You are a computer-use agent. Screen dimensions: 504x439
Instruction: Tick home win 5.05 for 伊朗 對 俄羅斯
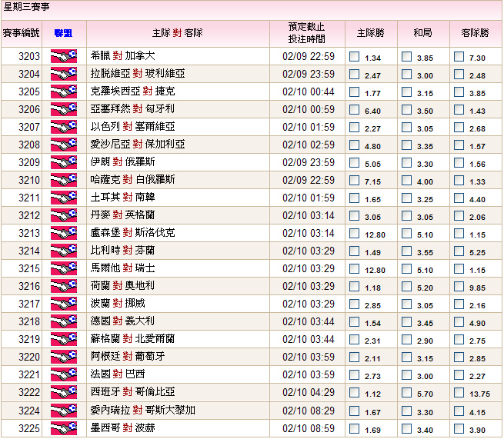(354, 162)
